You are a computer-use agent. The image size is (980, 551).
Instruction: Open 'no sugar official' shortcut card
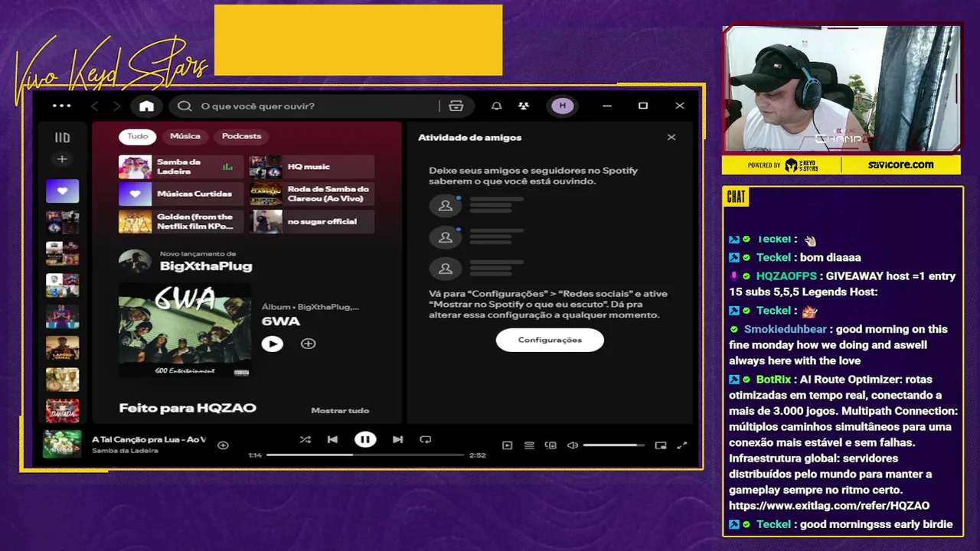pyautogui.click(x=312, y=221)
